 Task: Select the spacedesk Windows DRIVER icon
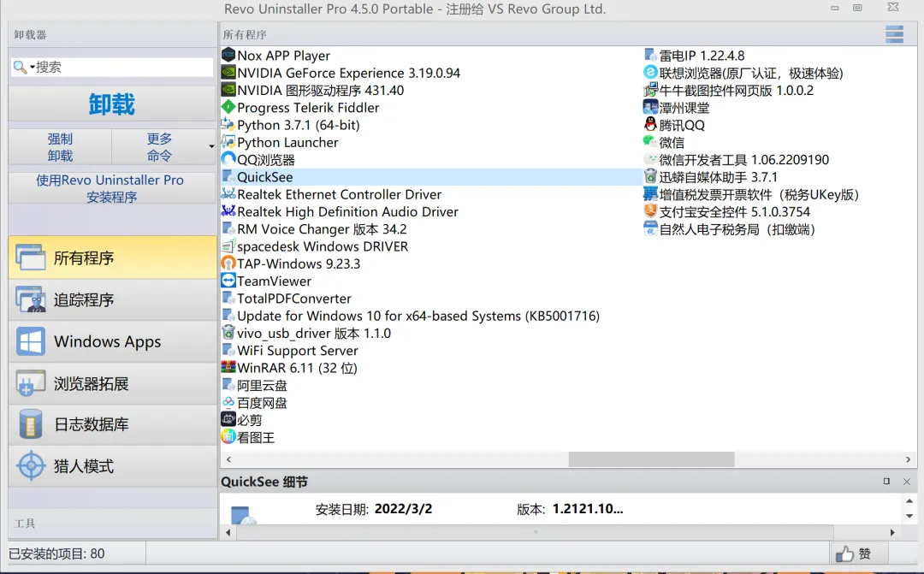point(228,246)
